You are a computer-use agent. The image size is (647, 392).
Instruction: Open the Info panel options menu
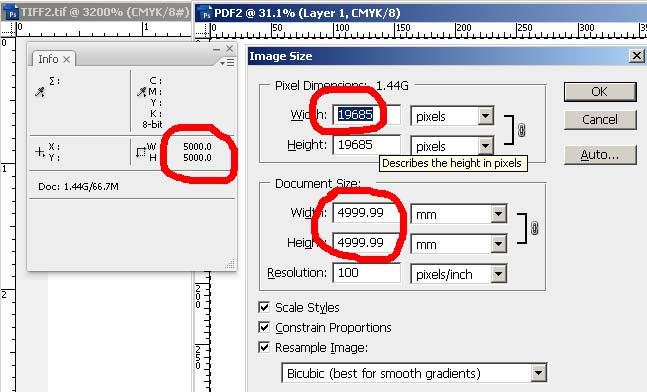[227, 62]
